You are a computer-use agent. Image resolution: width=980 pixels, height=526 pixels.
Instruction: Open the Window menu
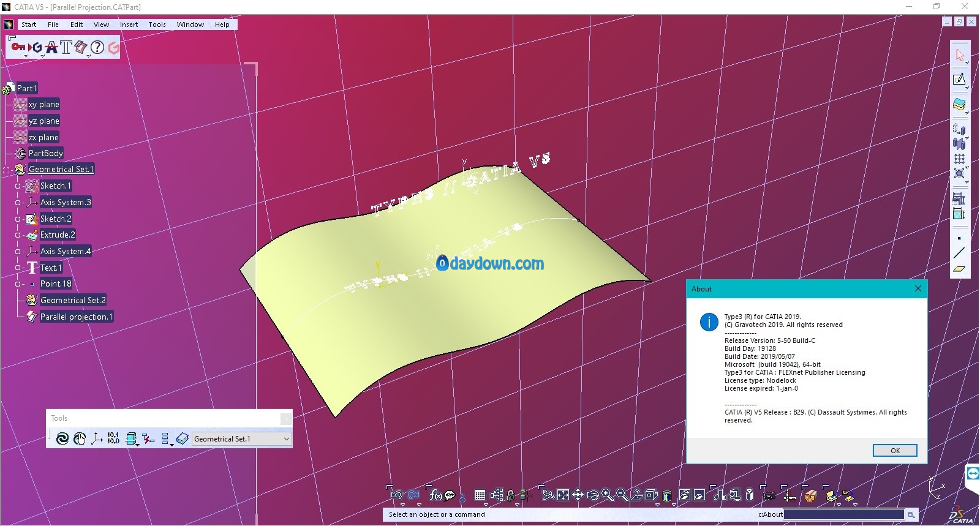190,24
